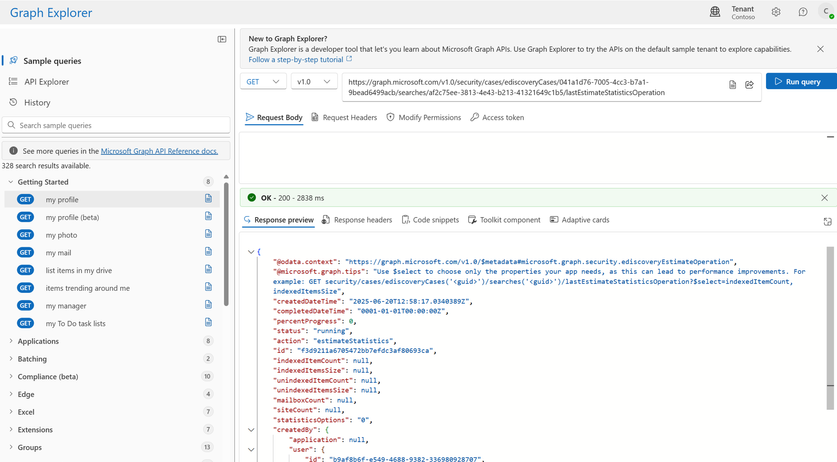837x462 pixels.
Task: Open docs icon for list items in my drive
Action: tap(208, 269)
